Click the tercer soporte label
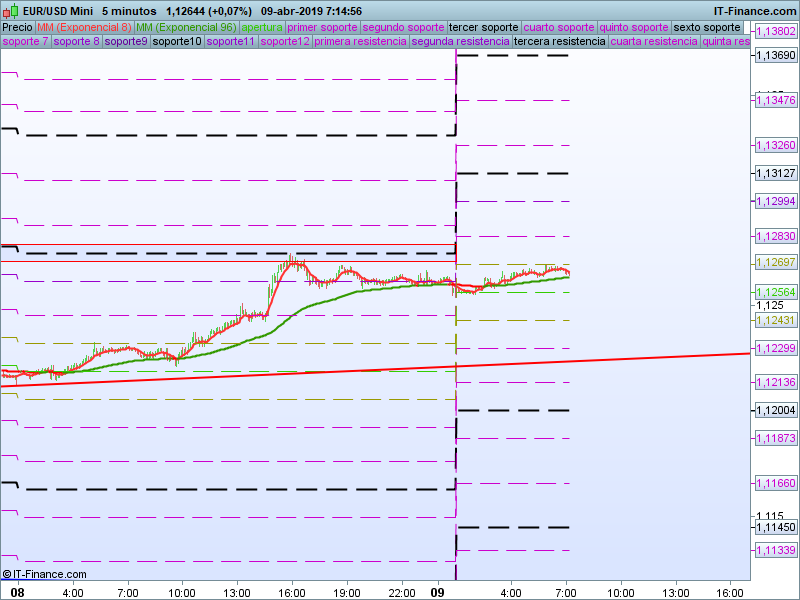This screenshot has height=600, width=800. [484, 27]
